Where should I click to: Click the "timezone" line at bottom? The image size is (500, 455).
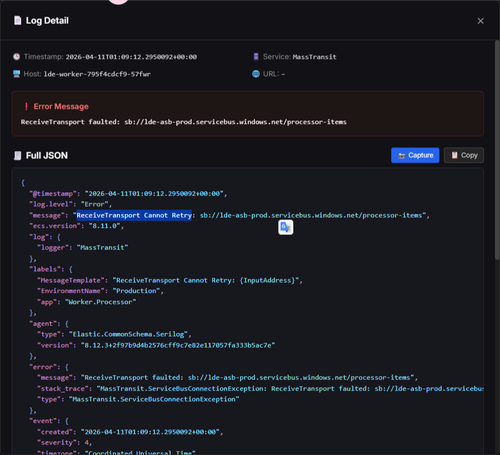click(116, 453)
